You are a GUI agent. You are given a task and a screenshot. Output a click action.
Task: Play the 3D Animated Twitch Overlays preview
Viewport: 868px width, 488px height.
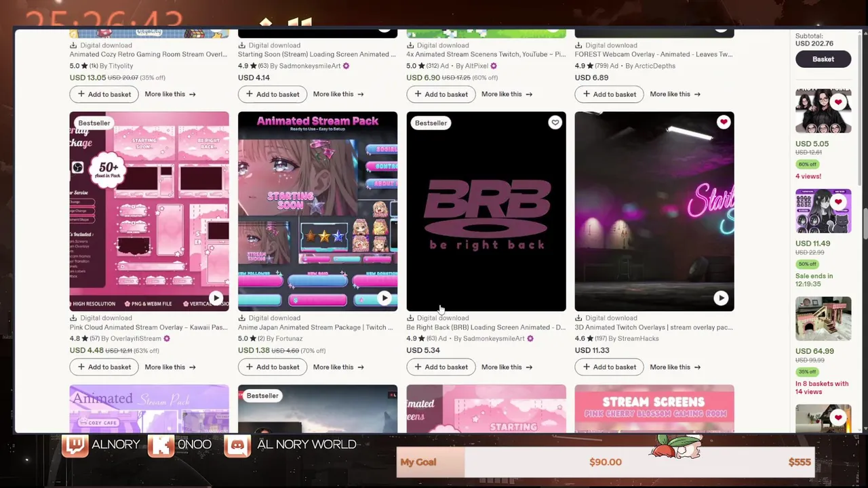click(721, 298)
